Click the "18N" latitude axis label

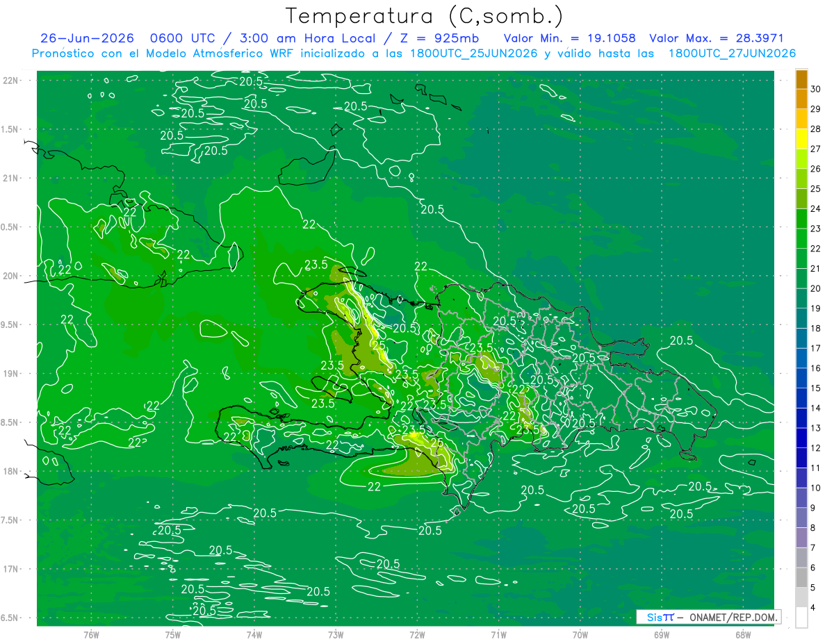coord(11,472)
